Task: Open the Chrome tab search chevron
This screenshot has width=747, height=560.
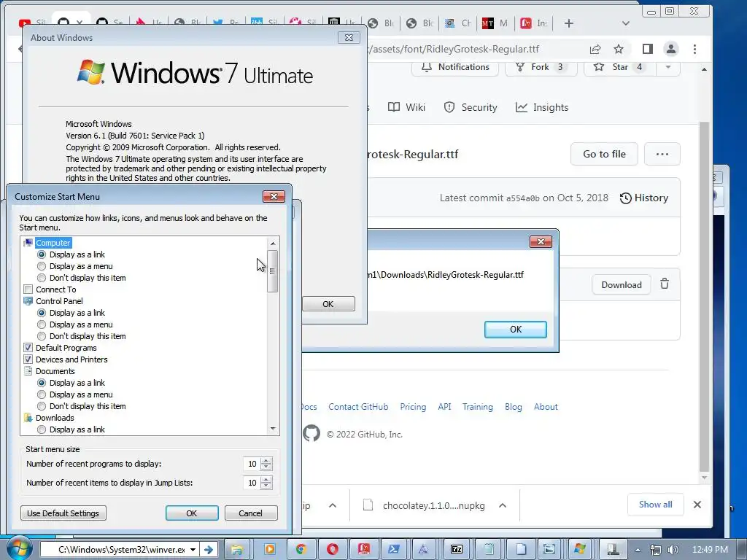Action: coord(625,23)
